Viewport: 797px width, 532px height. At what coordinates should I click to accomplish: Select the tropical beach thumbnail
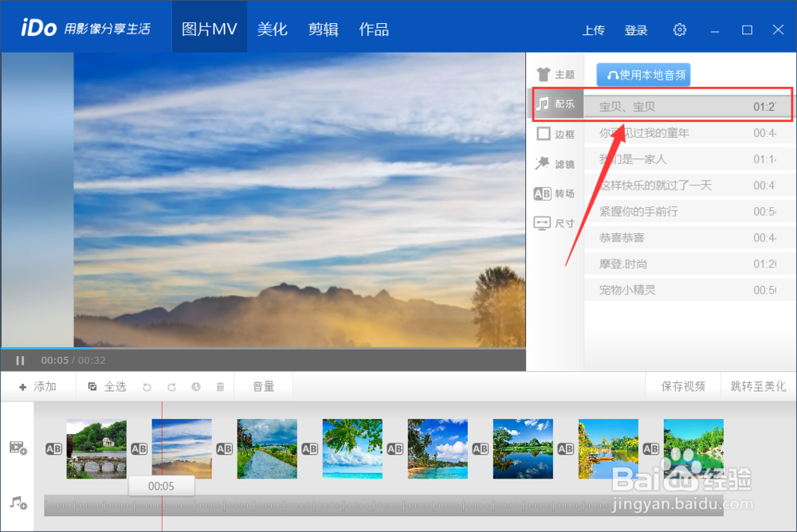coord(438,448)
